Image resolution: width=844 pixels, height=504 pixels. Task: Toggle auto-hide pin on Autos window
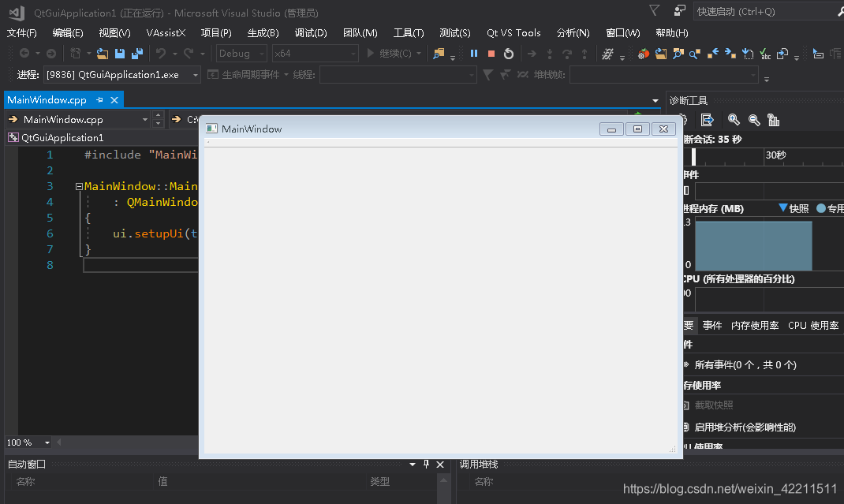pyautogui.click(x=426, y=464)
